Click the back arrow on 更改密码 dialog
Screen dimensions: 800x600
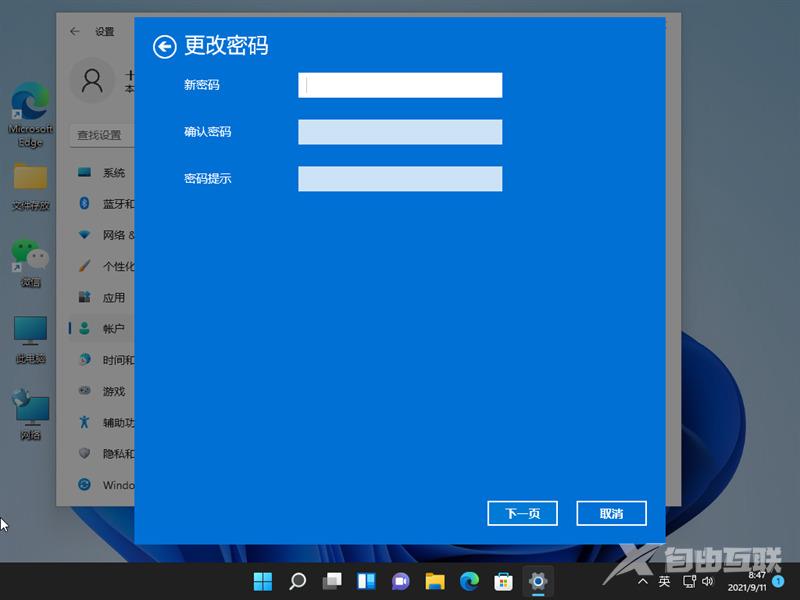click(163, 46)
